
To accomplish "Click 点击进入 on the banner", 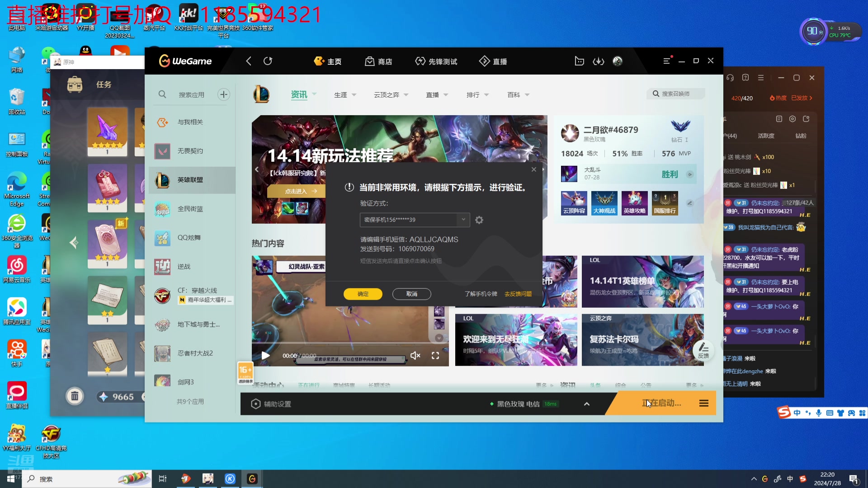I will point(296,191).
